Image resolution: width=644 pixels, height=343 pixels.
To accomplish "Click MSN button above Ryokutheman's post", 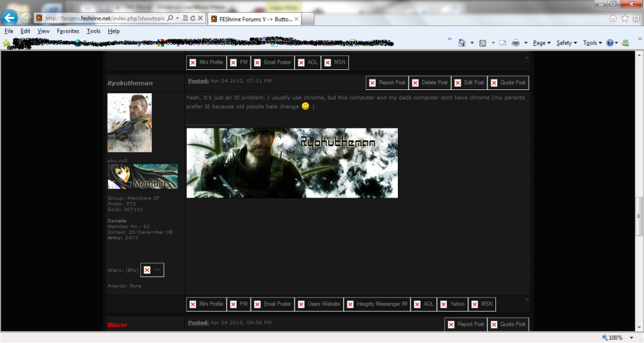I will (335, 62).
